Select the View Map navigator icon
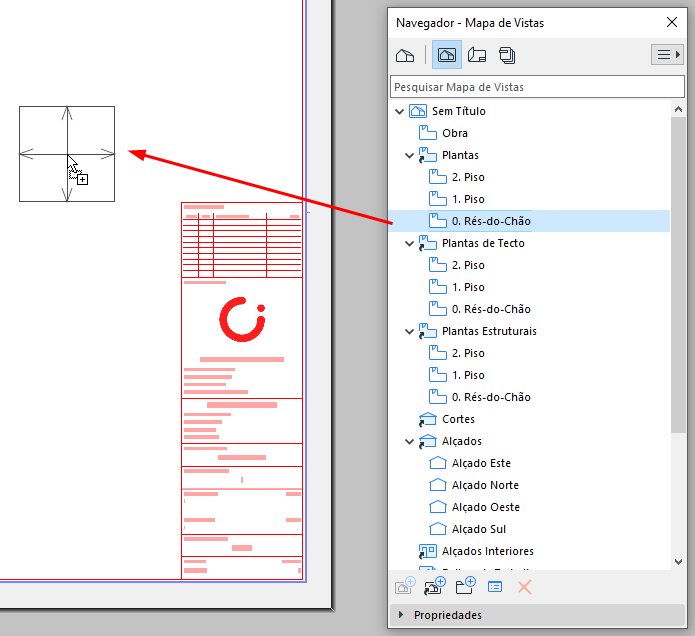The width and height of the screenshot is (695, 636). [447, 55]
